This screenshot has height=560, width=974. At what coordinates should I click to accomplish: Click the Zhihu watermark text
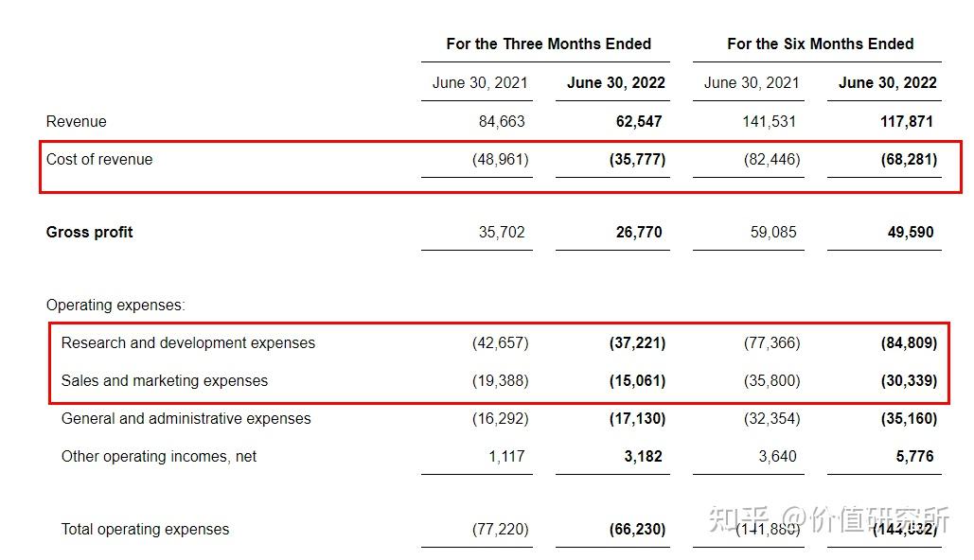tap(828, 519)
